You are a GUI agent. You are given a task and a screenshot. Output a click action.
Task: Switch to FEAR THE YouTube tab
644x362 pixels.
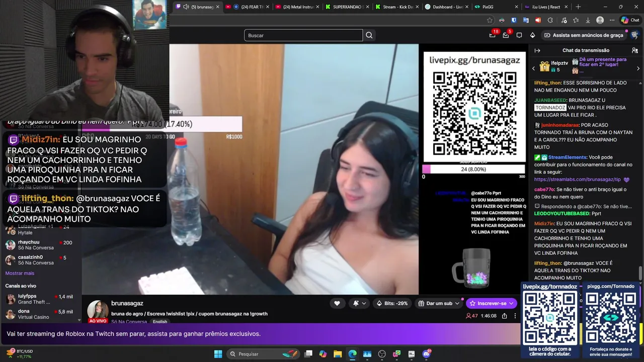tap(247, 7)
